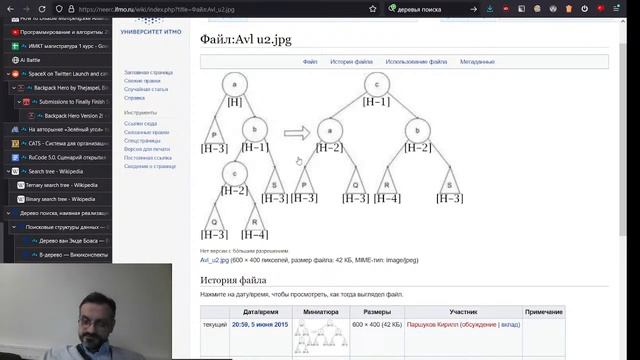Toggle the sidebar panel icon

pos(521,9)
